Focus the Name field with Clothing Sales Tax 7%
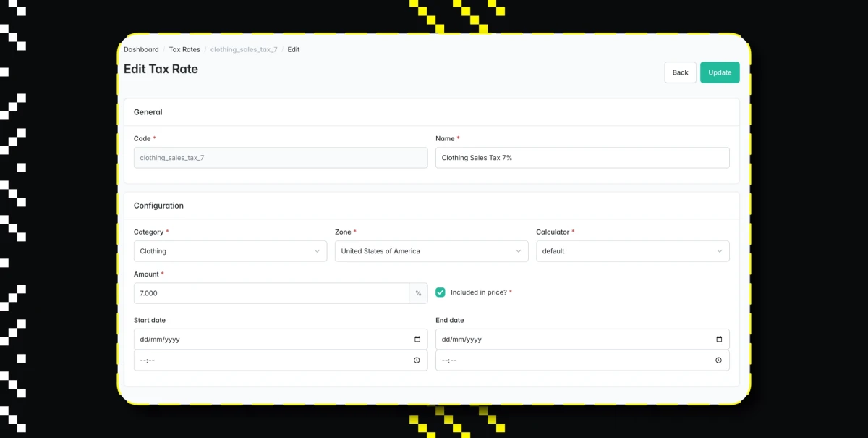Screen dimensions: 868x438 (x=582, y=158)
